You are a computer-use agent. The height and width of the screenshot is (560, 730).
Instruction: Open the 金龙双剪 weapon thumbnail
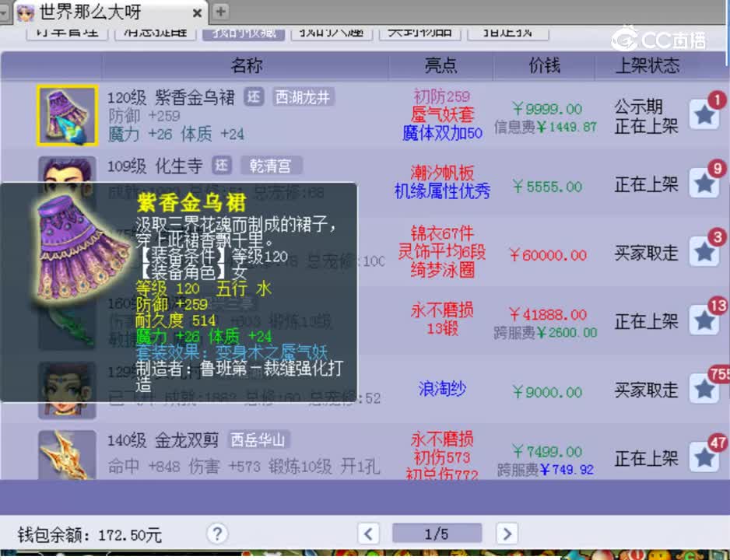pos(68,455)
